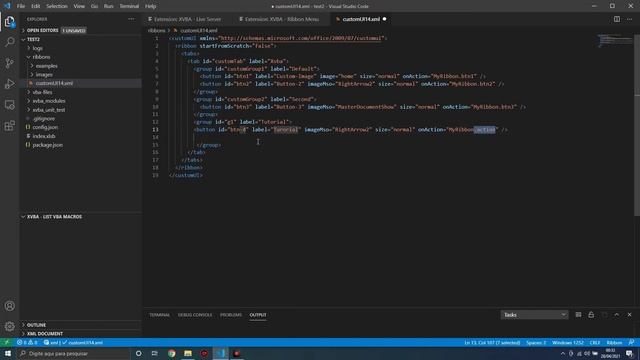Close the bottom panel
Image resolution: width=640 pixels, height=360 pixels.
point(629,315)
